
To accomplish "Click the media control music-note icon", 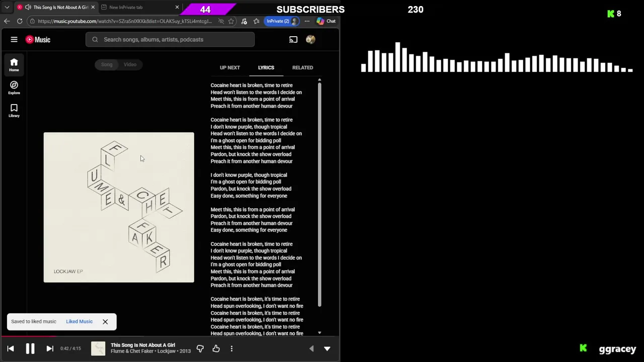I will (x=244, y=21).
